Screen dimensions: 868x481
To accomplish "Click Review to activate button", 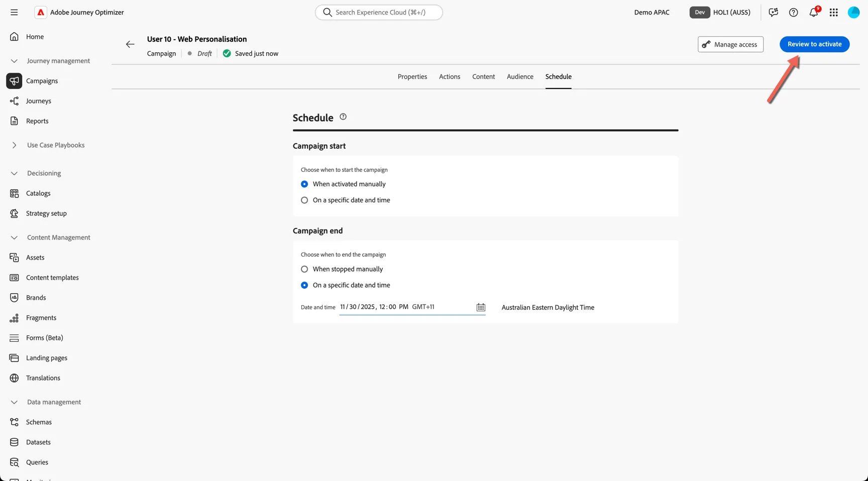I will (814, 44).
